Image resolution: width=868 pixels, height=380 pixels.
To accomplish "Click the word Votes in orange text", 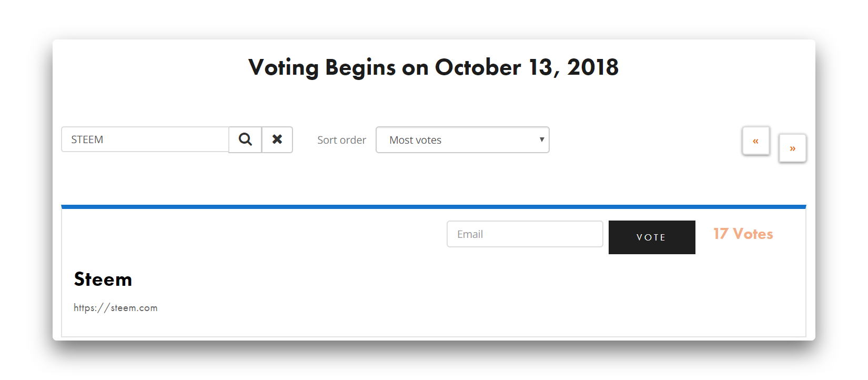I will click(x=753, y=234).
